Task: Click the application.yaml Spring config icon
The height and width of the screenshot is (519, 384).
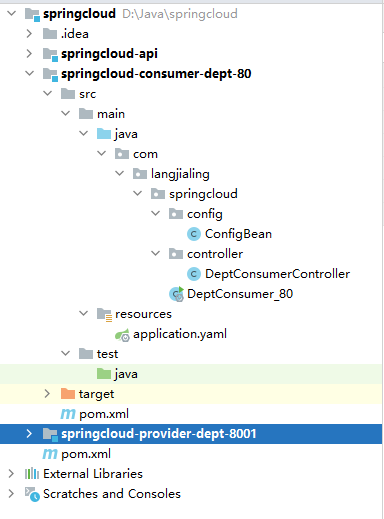Action: pyautogui.click(x=122, y=334)
